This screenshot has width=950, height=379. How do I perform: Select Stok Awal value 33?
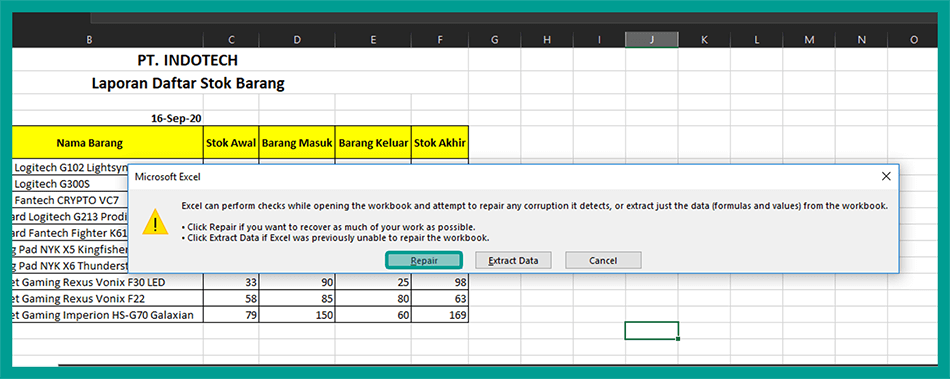point(231,282)
